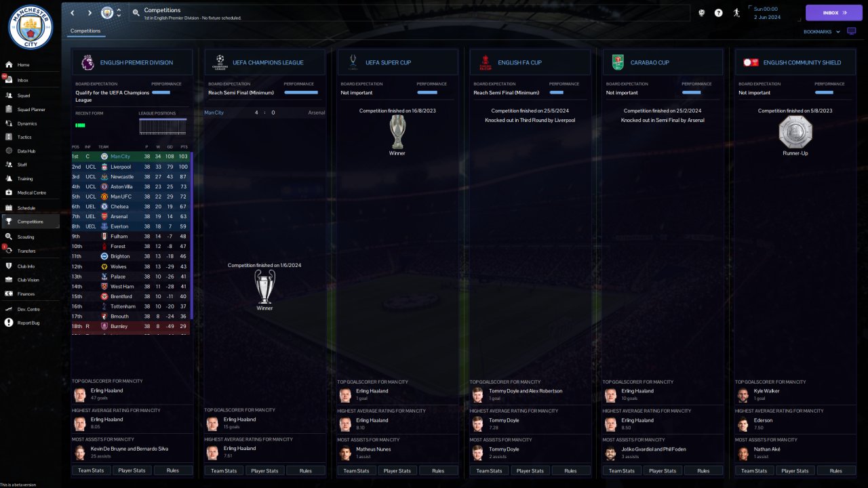
Task: Select the Competitions tab
Action: pos(85,31)
